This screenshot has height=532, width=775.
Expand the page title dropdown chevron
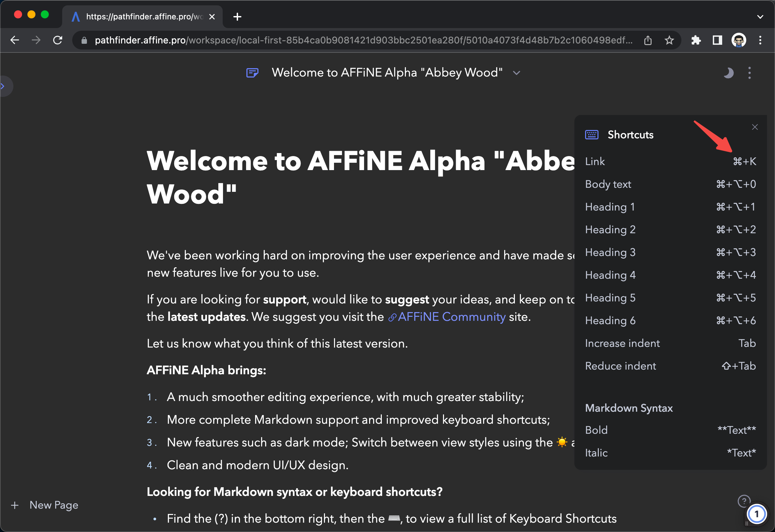pos(517,73)
